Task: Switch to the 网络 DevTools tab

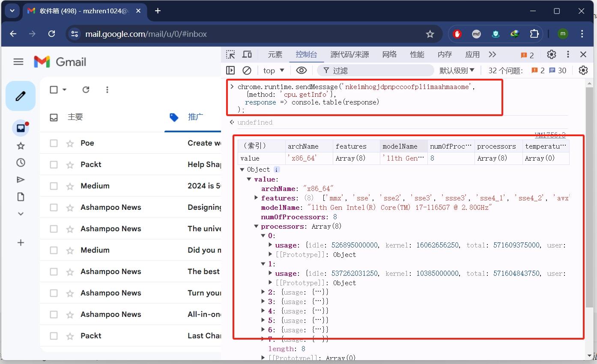Action: [389, 54]
